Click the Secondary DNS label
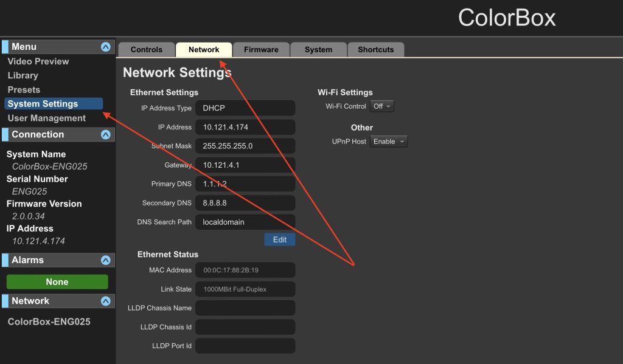 (167, 203)
